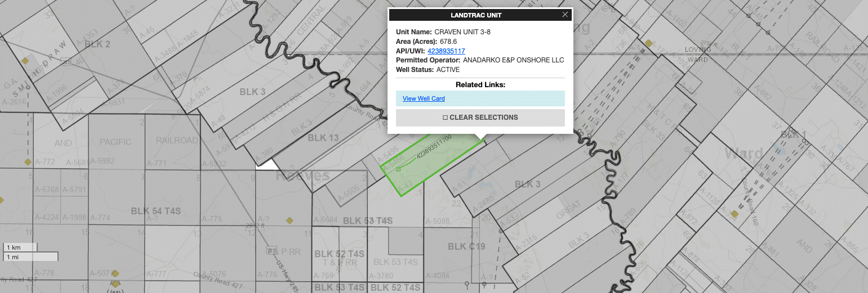Click the Ward county label
868x293 pixels.
pos(744,154)
